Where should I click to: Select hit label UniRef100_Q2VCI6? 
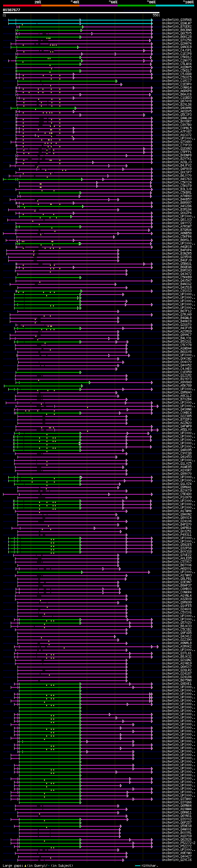[176, 860]
